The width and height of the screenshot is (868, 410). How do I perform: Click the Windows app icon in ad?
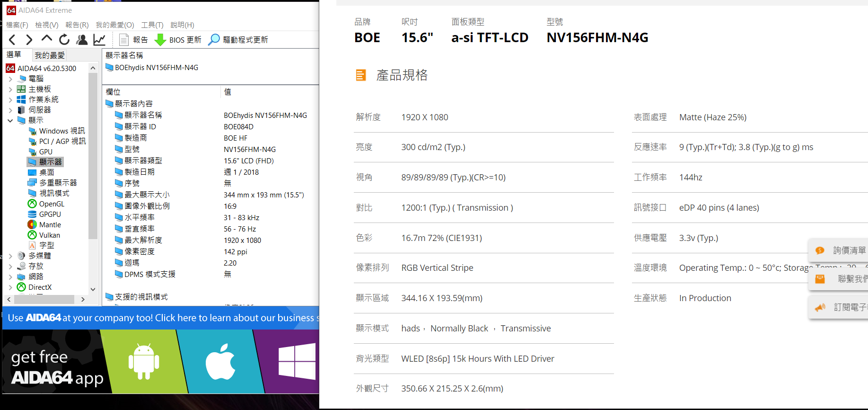tap(297, 362)
